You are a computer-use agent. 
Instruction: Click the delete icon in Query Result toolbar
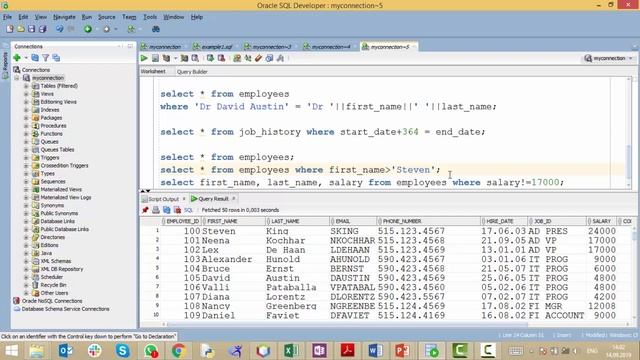[177, 210]
